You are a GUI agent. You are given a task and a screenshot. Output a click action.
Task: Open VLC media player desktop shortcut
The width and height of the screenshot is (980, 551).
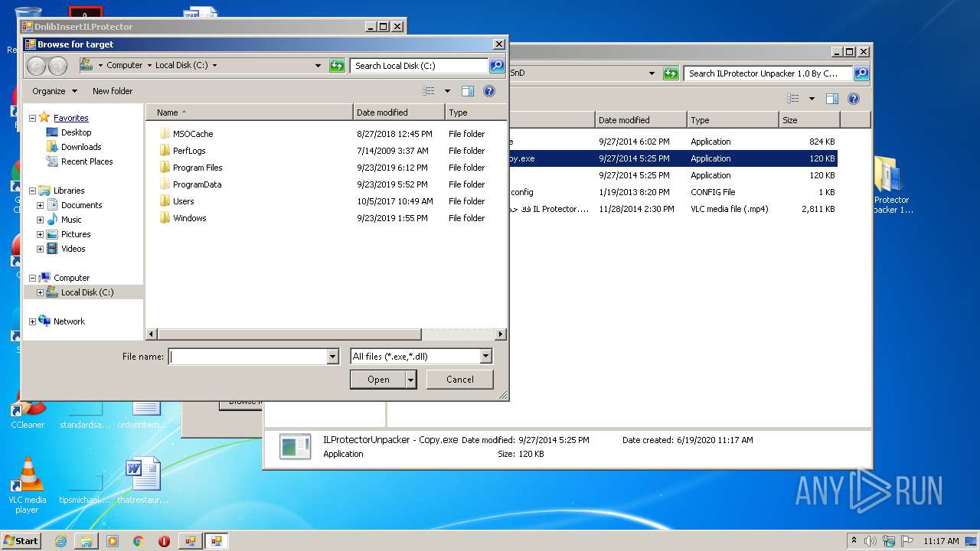click(28, 486)
